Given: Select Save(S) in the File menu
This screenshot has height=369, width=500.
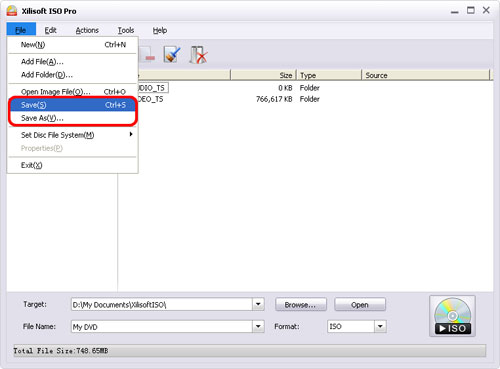Looking at the screenshot, I should 73,105.
